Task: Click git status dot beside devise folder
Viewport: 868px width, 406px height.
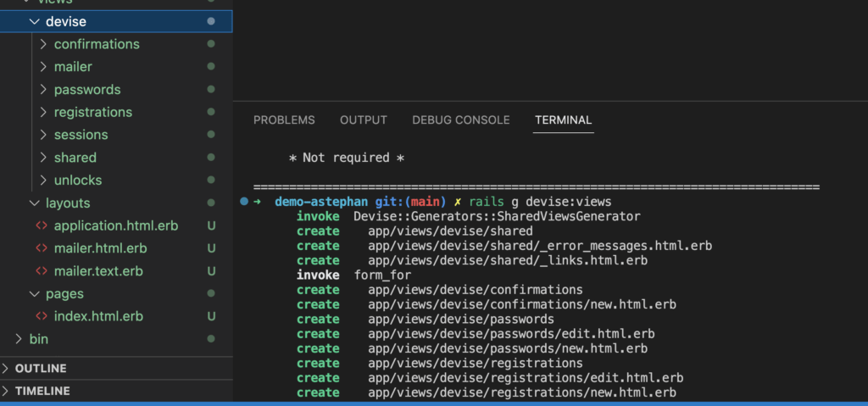Action: (x=211, y=21)
